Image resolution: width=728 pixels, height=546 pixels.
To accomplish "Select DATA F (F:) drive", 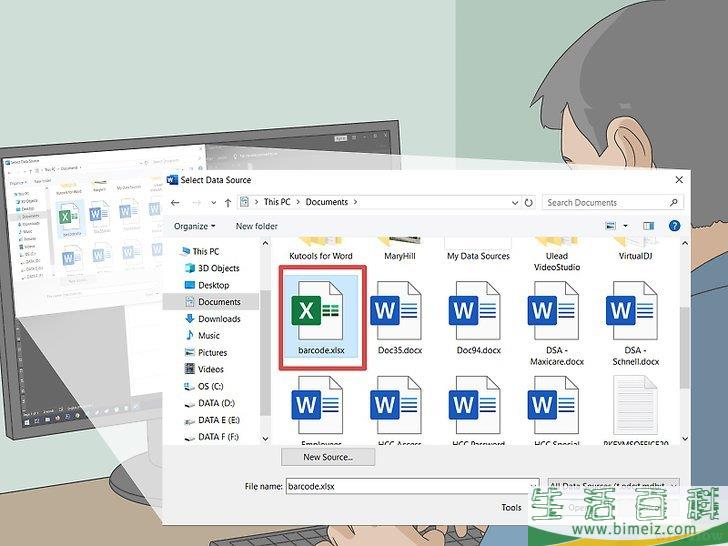I will point(212,436).
